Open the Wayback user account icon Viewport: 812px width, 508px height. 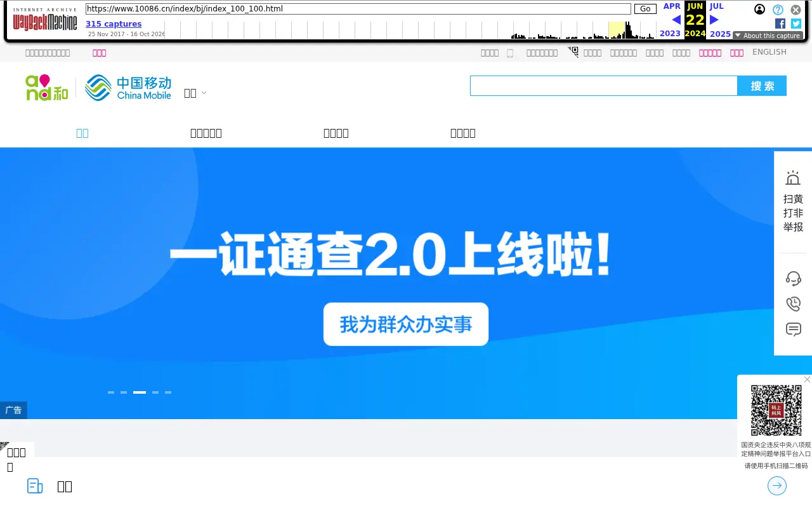click(x=759, y=10)
